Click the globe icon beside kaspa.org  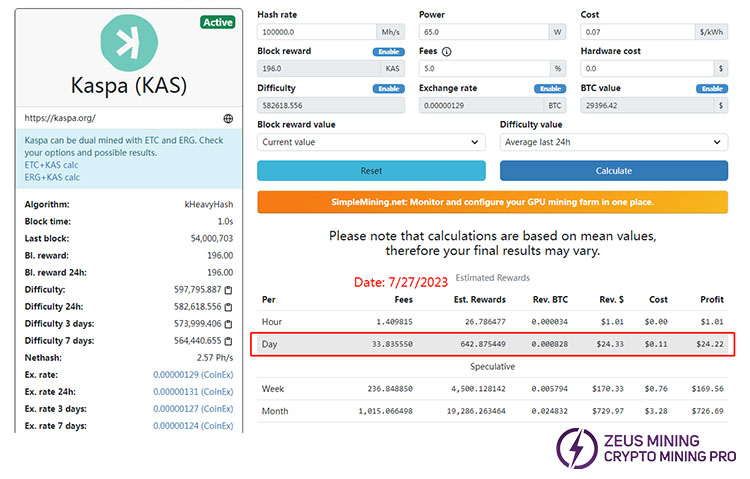pos(228,118)
